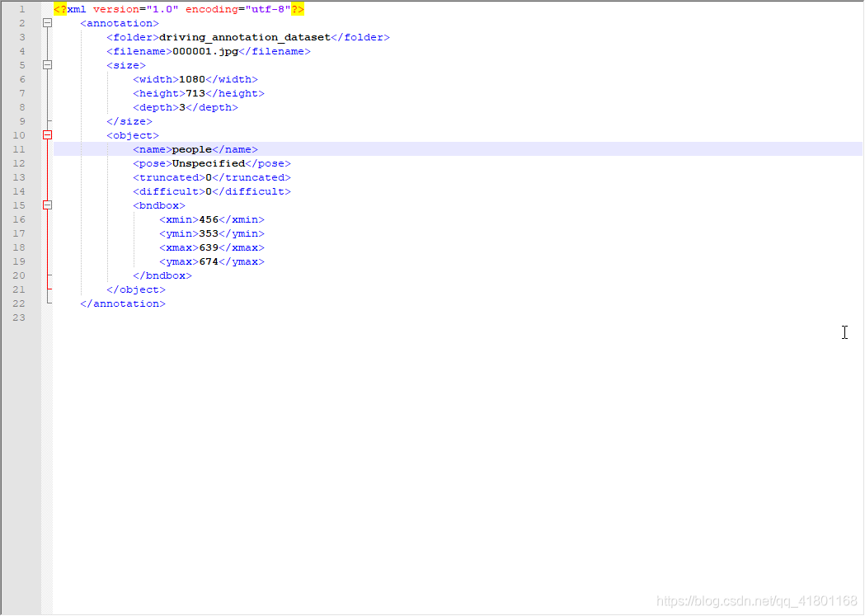Image resolution: width=865 pixels, height=616 pixels.
Task: Collapse the bndbox element fold marker
Action: pyautogui.click(x=48, y=205)
